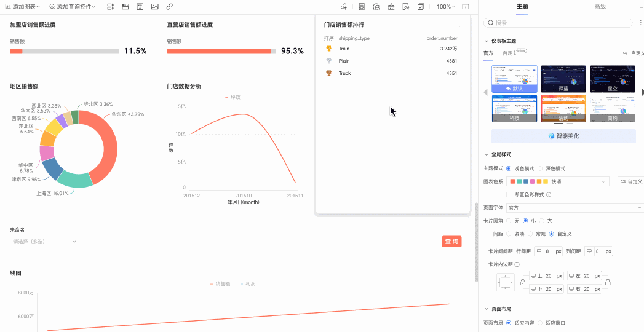644x332 pixels.
Task: Click the filter layout icon next to 添加查询控件
Action: [x=110, y=7]
